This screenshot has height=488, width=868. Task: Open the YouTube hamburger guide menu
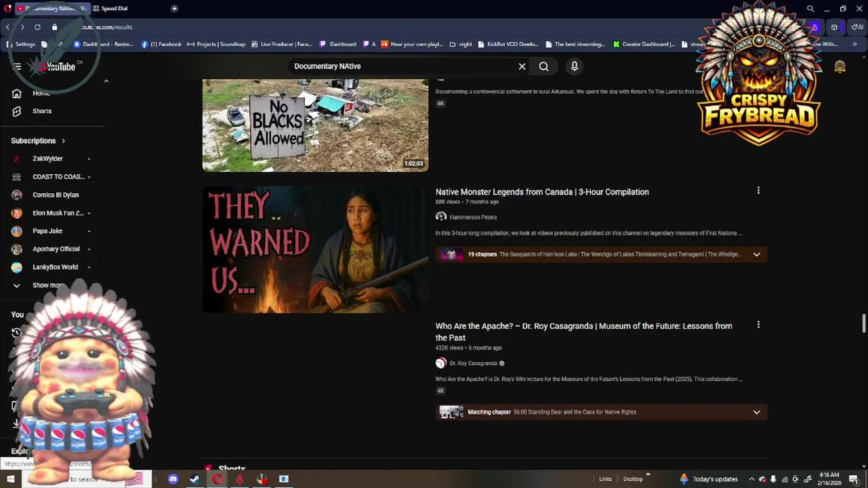tap(17, 66)
